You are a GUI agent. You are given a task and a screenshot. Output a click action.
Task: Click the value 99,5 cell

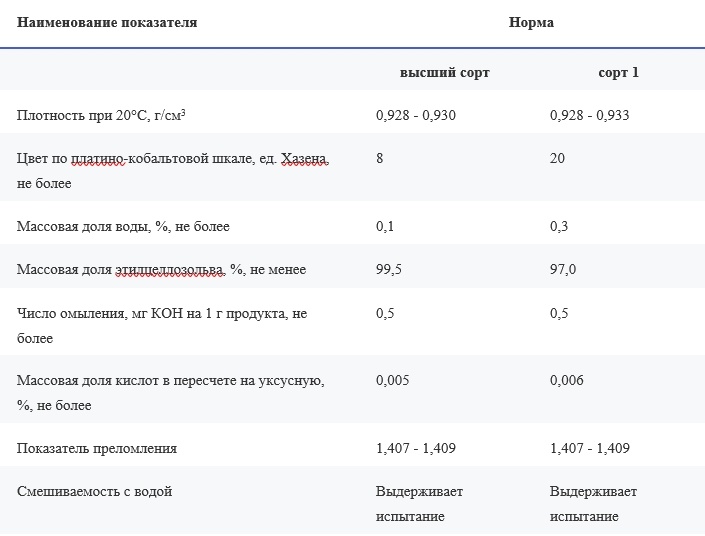coord(389,269)
